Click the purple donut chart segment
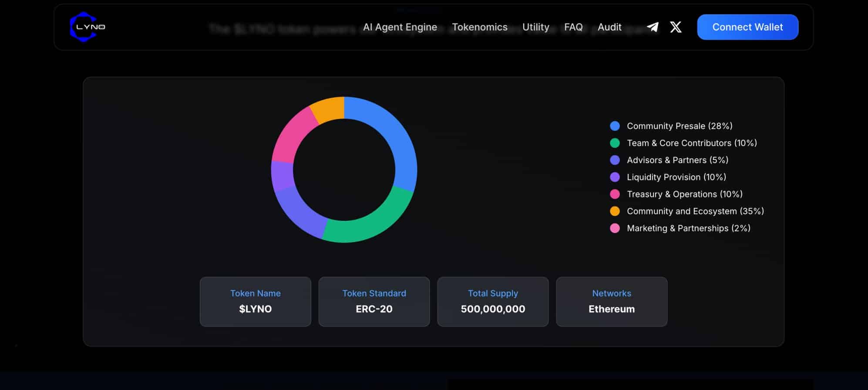Screen dimensions: 868x390 (282, 176)
